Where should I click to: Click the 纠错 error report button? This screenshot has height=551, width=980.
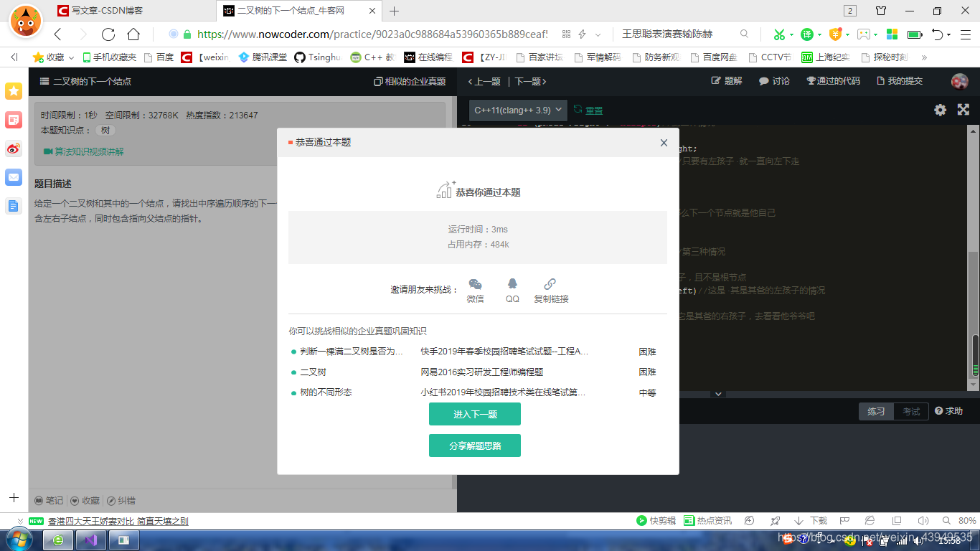121,501
